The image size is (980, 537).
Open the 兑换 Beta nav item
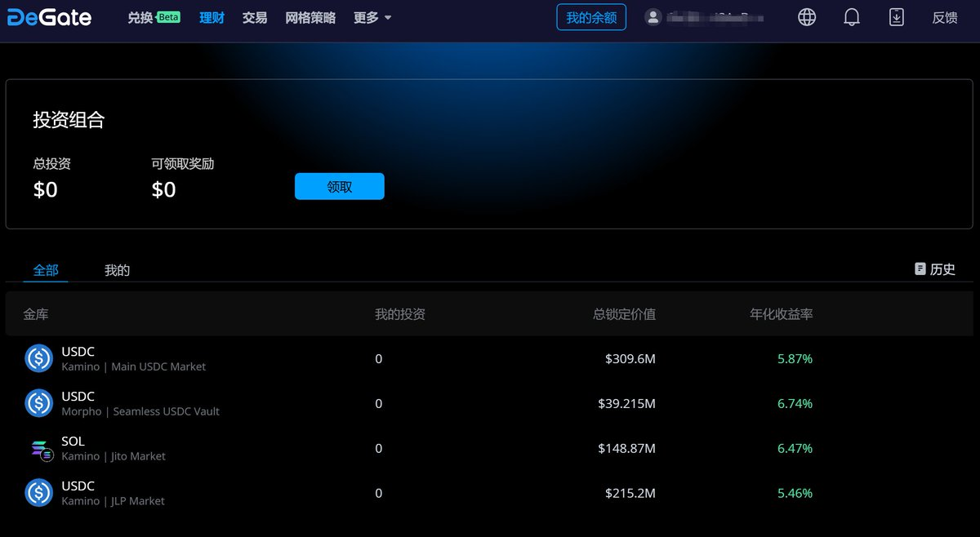pyautogui.click(x=154, y=17)
